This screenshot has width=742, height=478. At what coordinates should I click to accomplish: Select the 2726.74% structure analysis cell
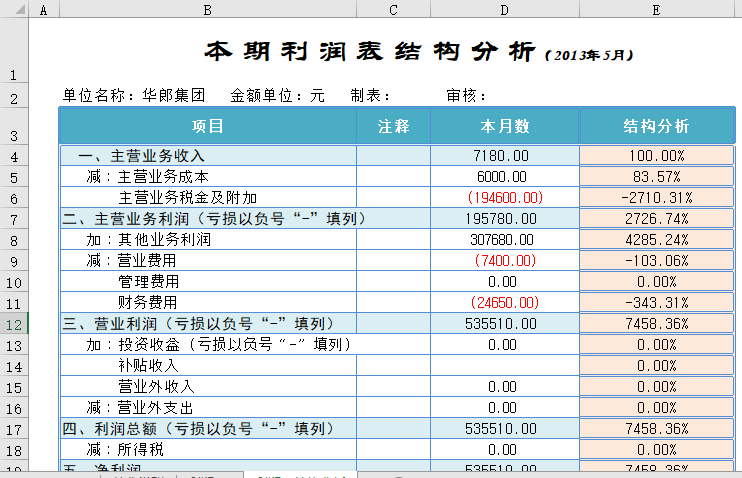656,219
